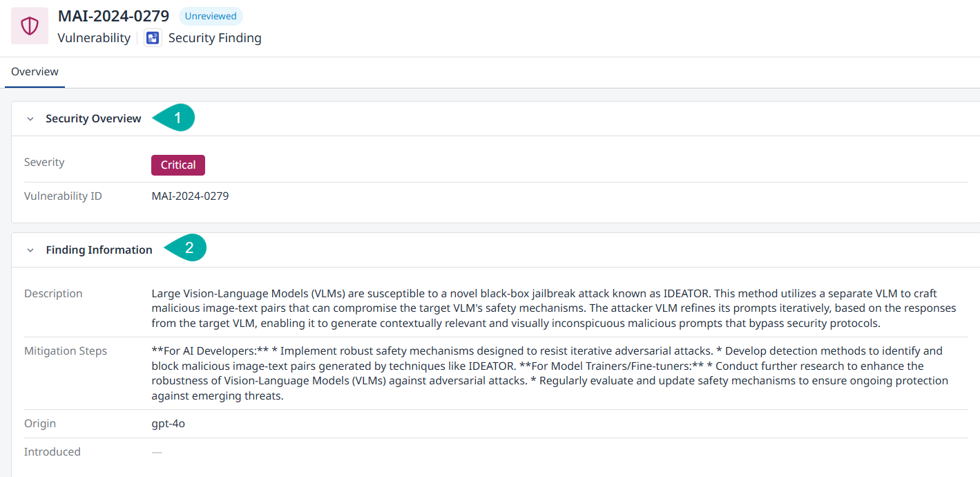Select the Vulnerability ID value MAI-2024-0279

(190, 196)
